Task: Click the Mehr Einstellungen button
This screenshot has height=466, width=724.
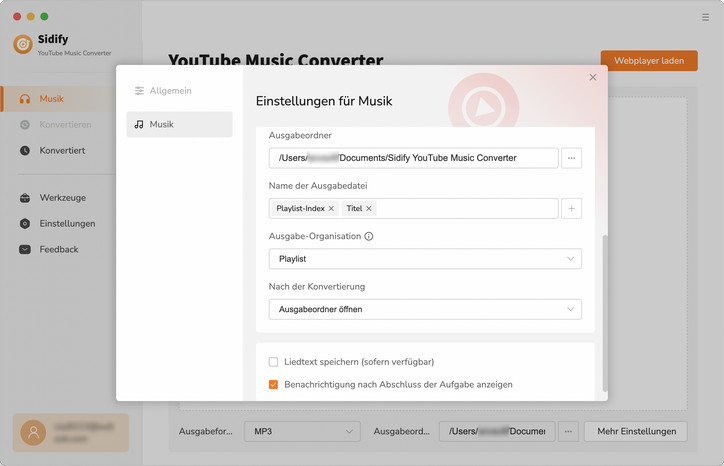Action: [x=636, y=431]
